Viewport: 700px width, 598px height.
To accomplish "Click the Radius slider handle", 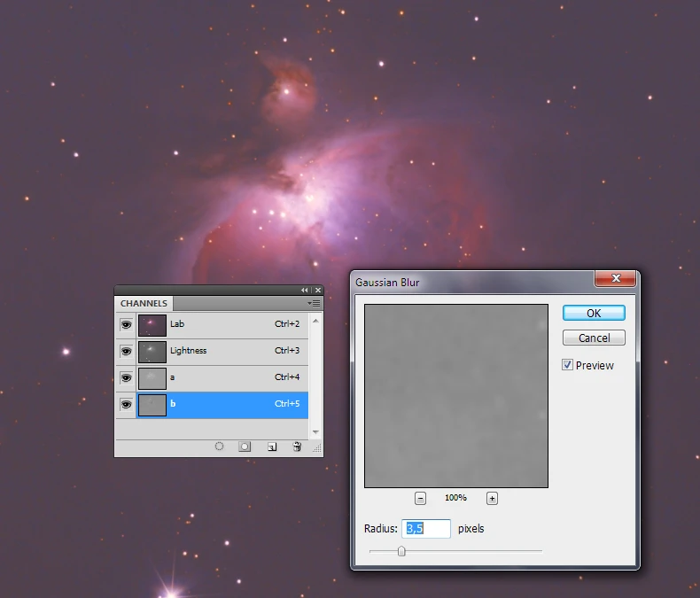I will [x=401, y=551].
